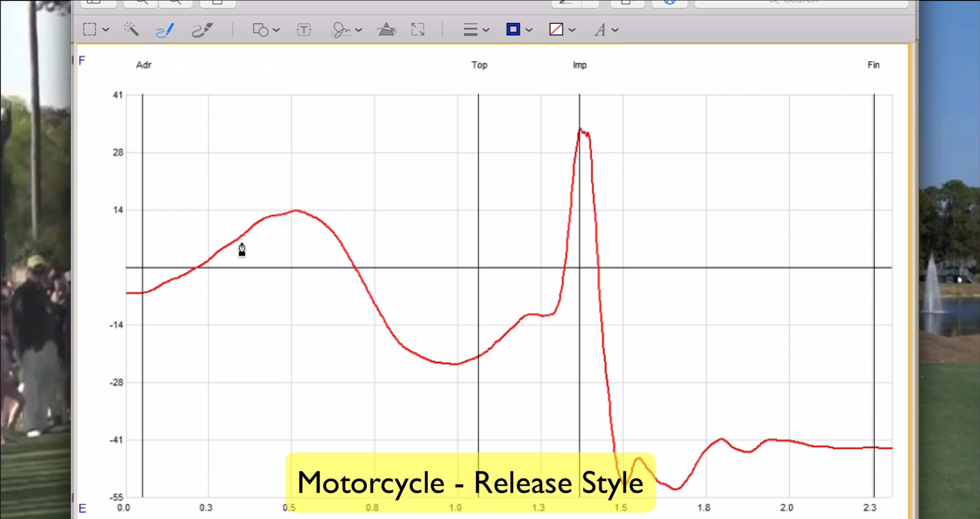Click the Sign signature tool
The height and width of the screenshot is (519, 980).
[x=341, y=30]
